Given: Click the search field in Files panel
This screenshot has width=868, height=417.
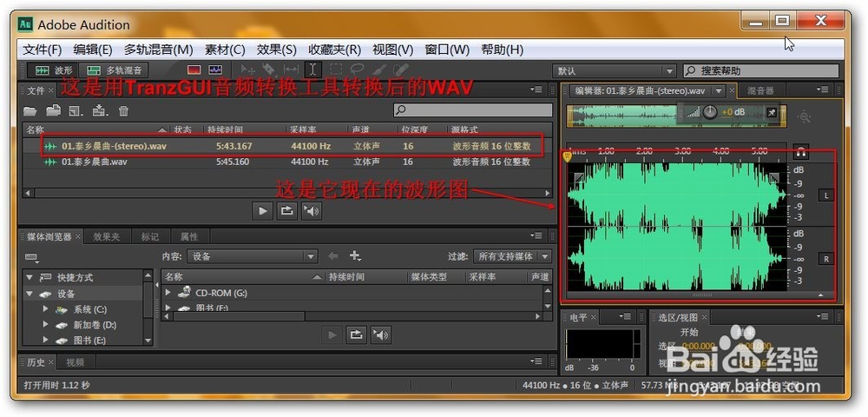Looking at the screenshot, I should tap(473, 110).
